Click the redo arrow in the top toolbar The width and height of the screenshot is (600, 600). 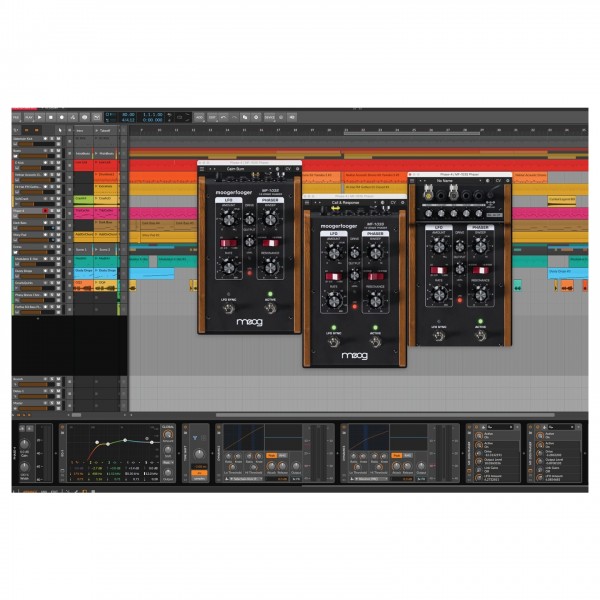pos(234,117)
